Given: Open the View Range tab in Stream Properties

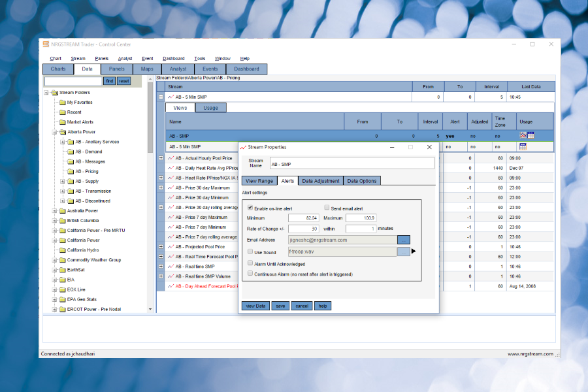Looking at the screenshot, I should (259, 181).
